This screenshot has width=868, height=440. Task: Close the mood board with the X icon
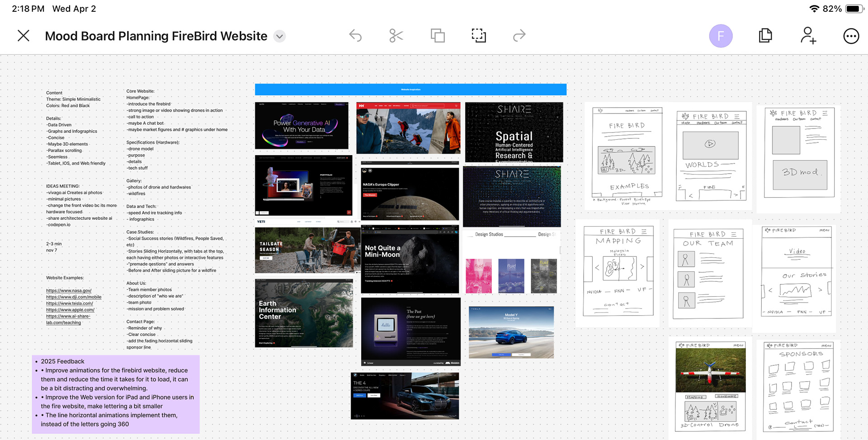pos(24,36)
